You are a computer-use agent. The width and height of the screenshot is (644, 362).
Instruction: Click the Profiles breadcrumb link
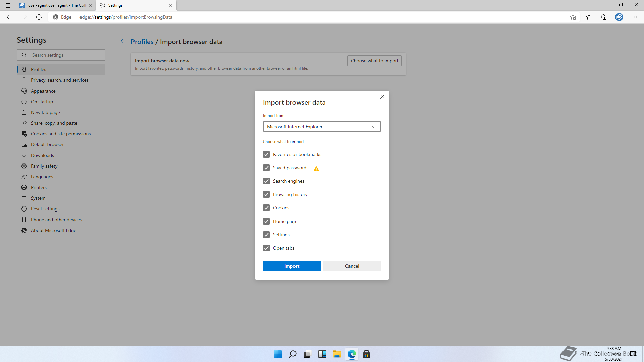[142, 42]
